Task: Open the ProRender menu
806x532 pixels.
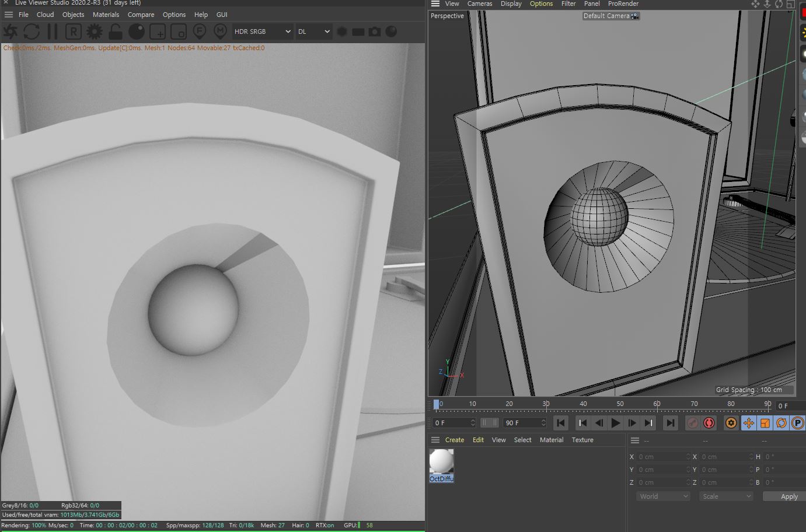Action: point(623,3)
